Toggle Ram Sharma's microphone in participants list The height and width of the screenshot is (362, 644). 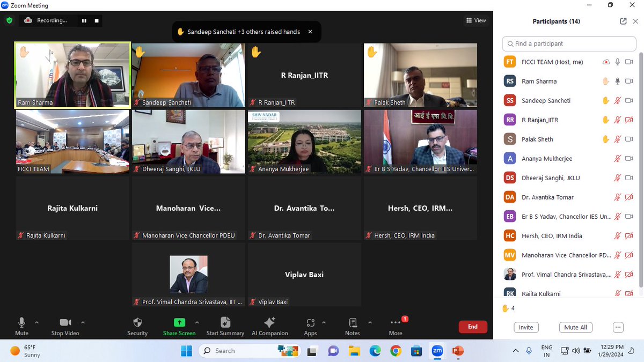[618, 82]
